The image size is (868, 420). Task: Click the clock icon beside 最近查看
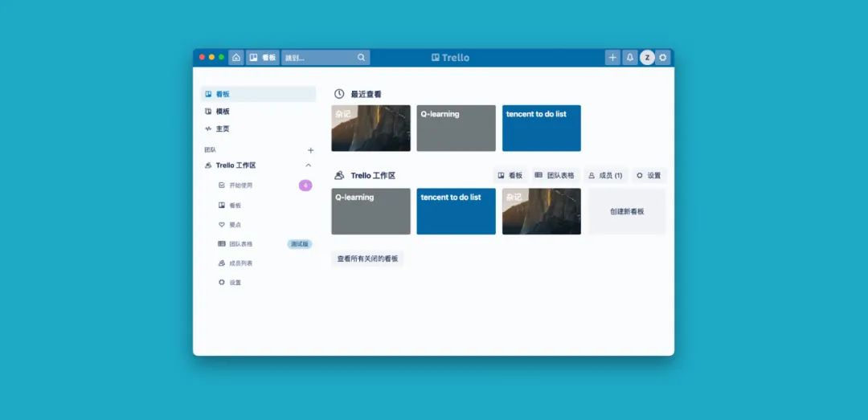pyautogui.click(x=339, y=94)
